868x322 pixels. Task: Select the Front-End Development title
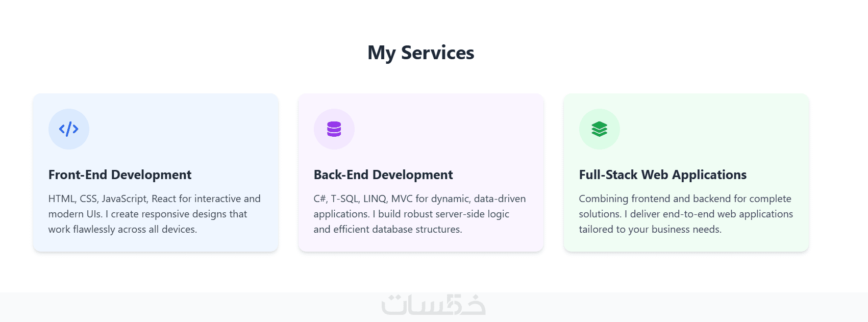(120, 175)
